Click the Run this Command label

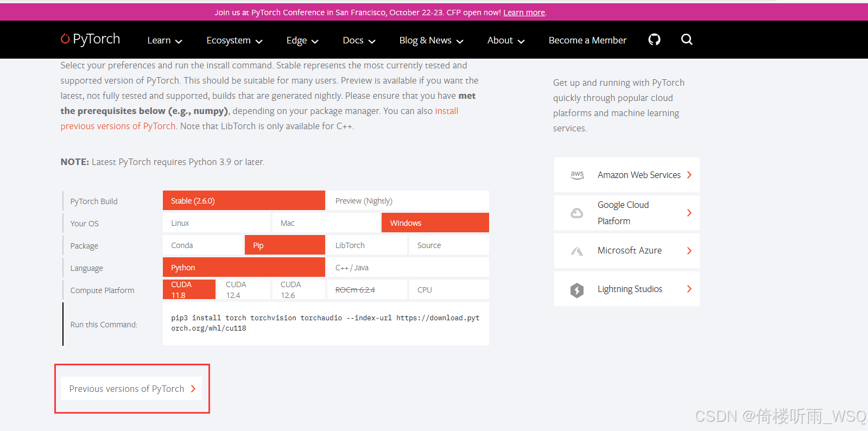pos(104,324)
